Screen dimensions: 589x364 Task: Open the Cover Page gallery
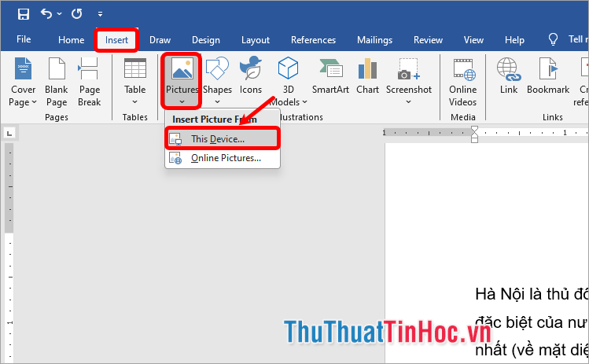click(23, 82)
